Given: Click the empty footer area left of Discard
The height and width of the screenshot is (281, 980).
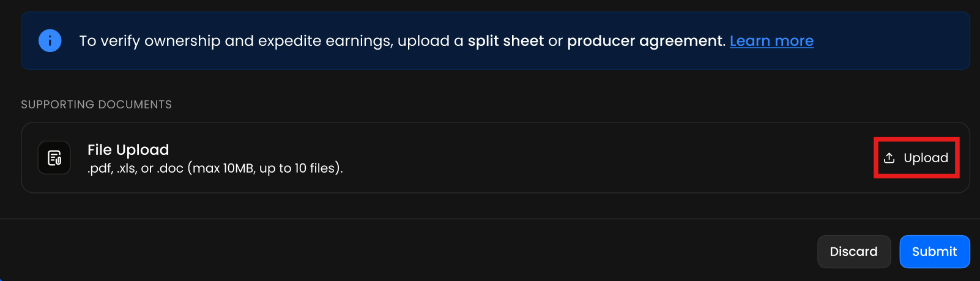Looking at the screenshot, I should click(x=428, y=252).
